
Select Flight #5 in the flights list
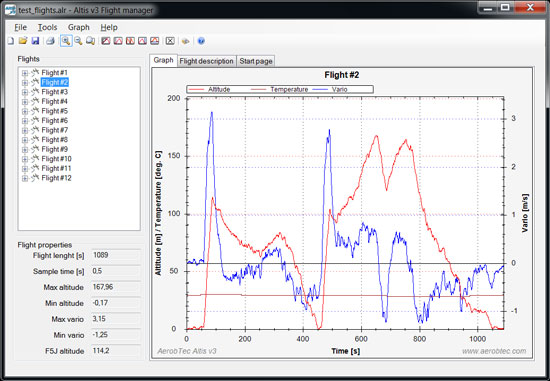[x=54, y=111]
